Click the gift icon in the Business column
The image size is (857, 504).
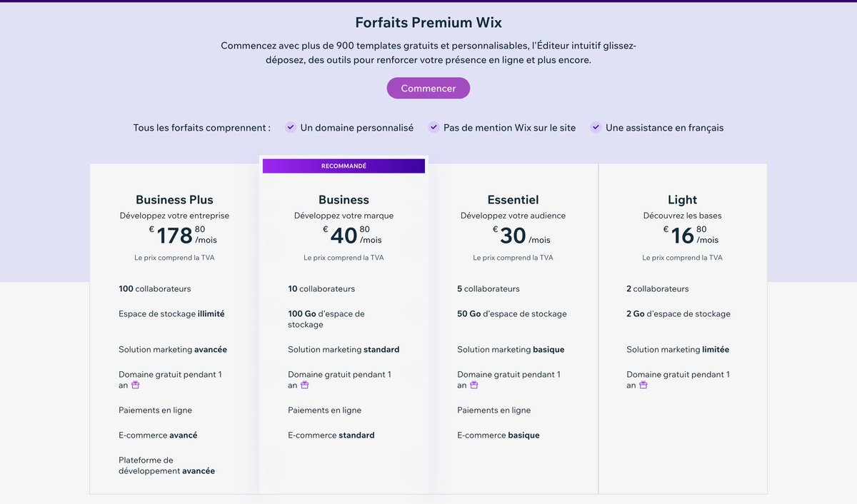pyautogui.click(x=305, y=384)
